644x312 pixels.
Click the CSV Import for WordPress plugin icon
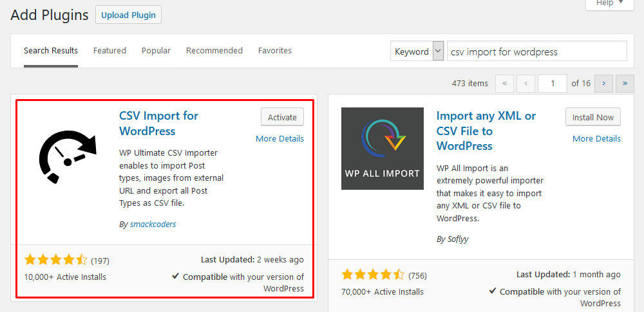[x=68, y=157]
